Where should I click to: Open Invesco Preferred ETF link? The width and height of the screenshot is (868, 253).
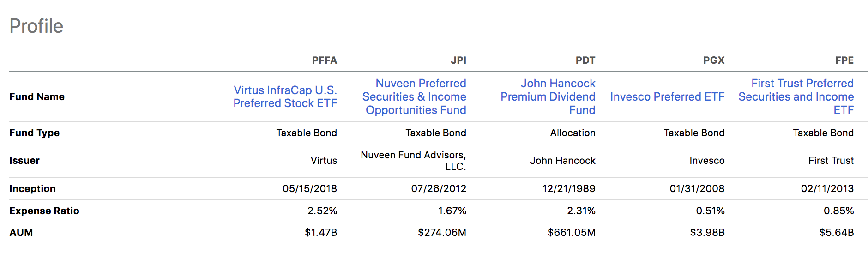pos(668,96)
